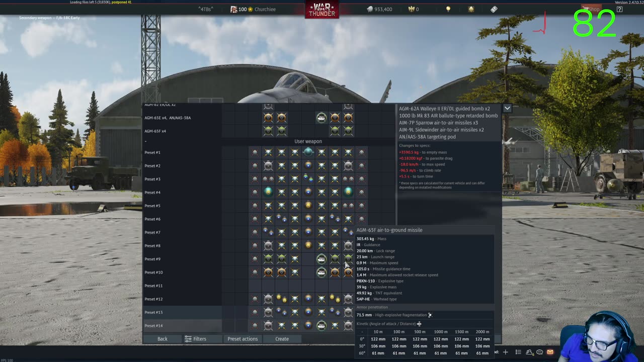Open the ticket items icon in top bar
The width and height of the screenshot is (644, 362).
(x=494, y=9)
